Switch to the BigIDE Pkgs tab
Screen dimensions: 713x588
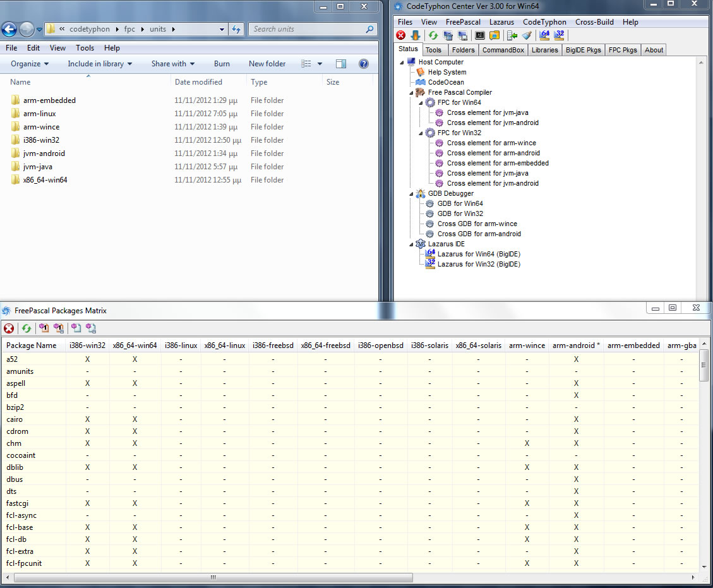coord(584,50)
